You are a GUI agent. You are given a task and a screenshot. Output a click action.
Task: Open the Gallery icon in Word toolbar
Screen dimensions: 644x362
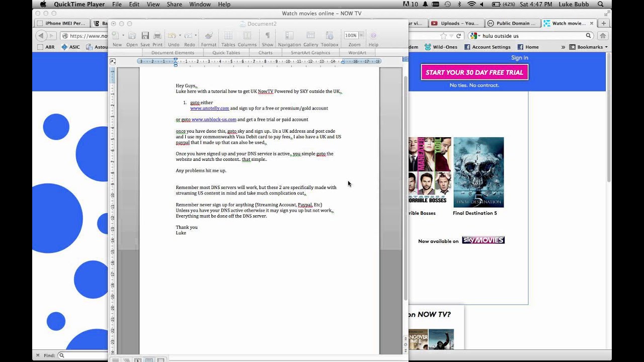(310, 36)
